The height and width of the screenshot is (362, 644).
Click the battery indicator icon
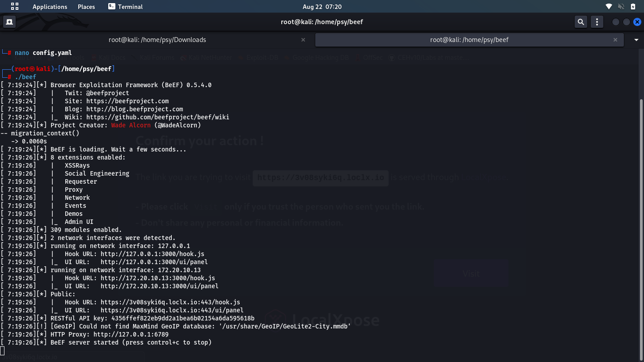[632, 6]
